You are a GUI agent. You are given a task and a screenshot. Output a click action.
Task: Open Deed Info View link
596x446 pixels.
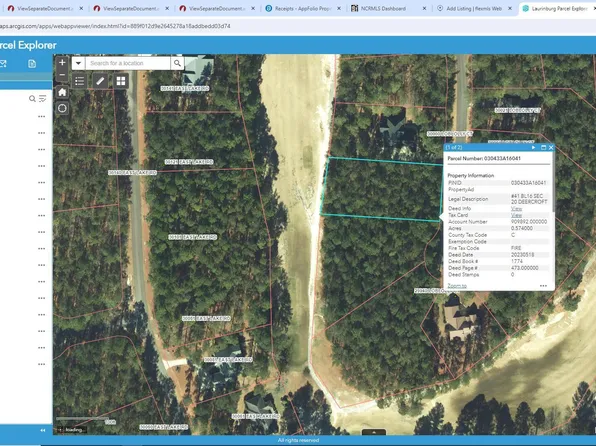point(516,208)
